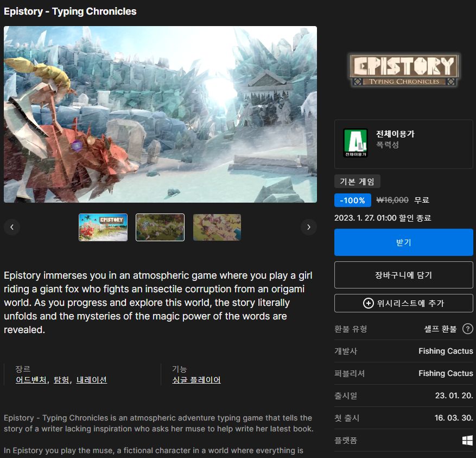Click the 장르 heading label
The height and width of the screenshot is (458, 476).
23,369
